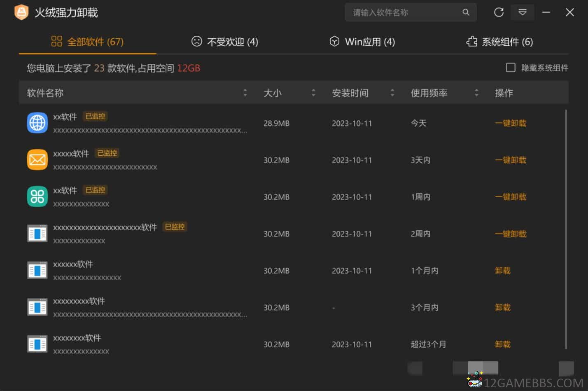
Task: Enable the 隐藏系统组件 checkbox
Action: pyautogui.click(x=511, y=68)
